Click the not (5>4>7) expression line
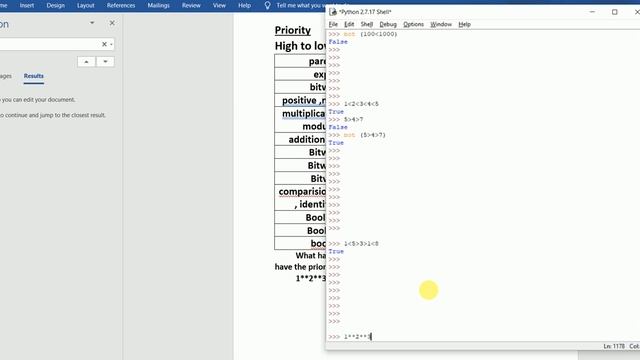 pos(364,135)
